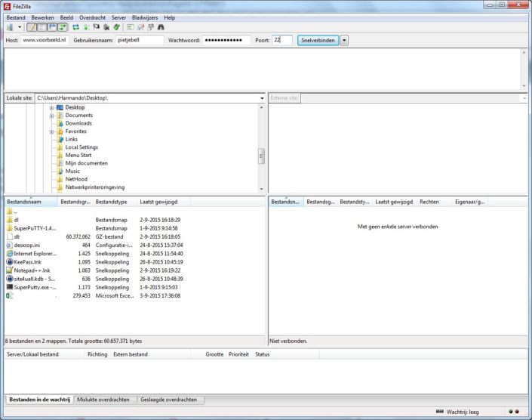Open the Site Manager icon
532x420 pixels.
[10, 27]
